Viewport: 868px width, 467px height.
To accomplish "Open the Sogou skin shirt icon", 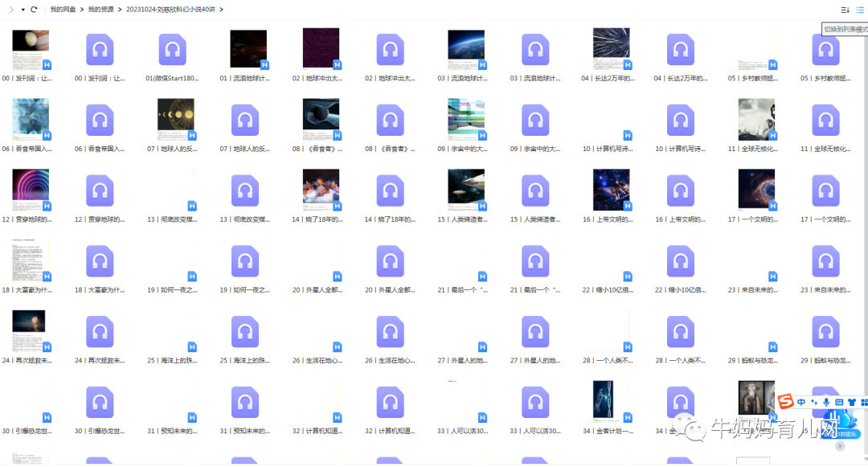I will pos(852,402).
